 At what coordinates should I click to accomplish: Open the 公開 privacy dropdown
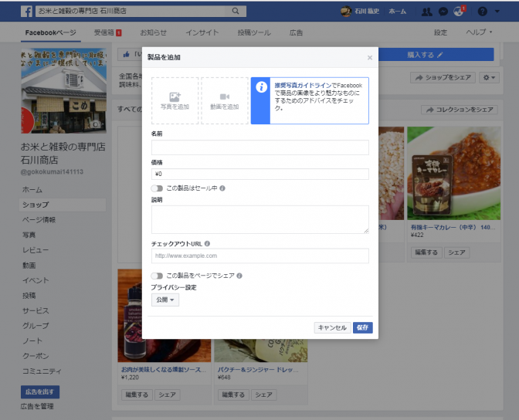click(x=165, y=300)
